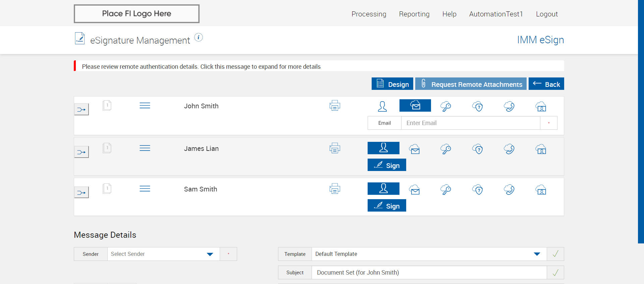Screen dimensions: 644x284
Task: Choose the question-mark shield icon for John Smith
Action: tap(478, 106)
